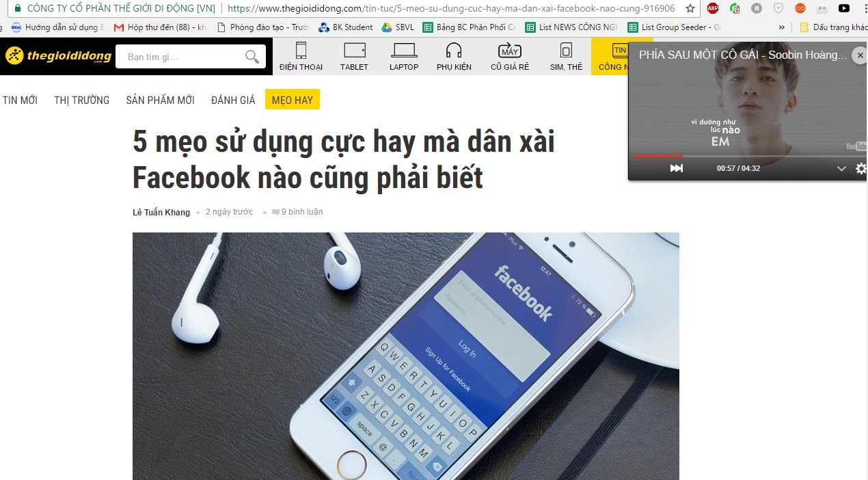Click the page URL in address bar

click(451, 9)
